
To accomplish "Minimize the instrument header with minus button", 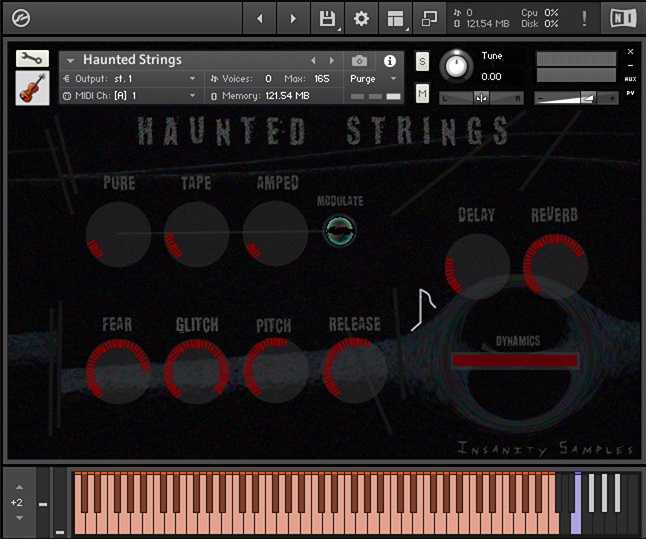I will pyautogui.click(x=630, y=66).
